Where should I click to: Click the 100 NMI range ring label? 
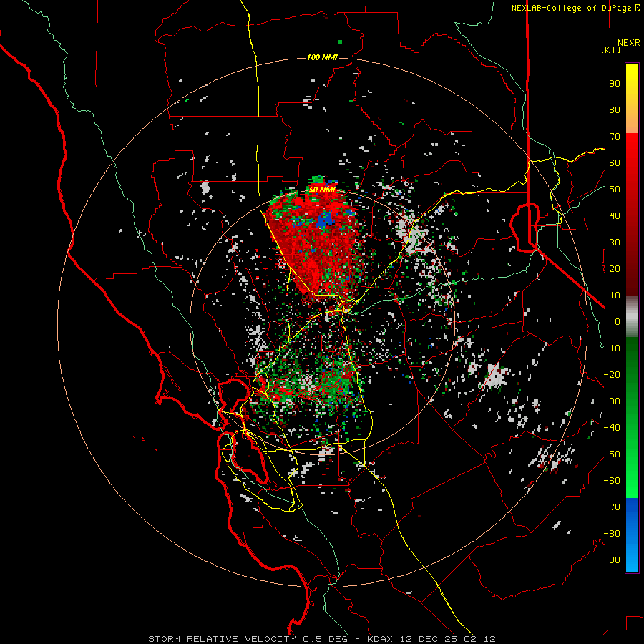[322, 57]
